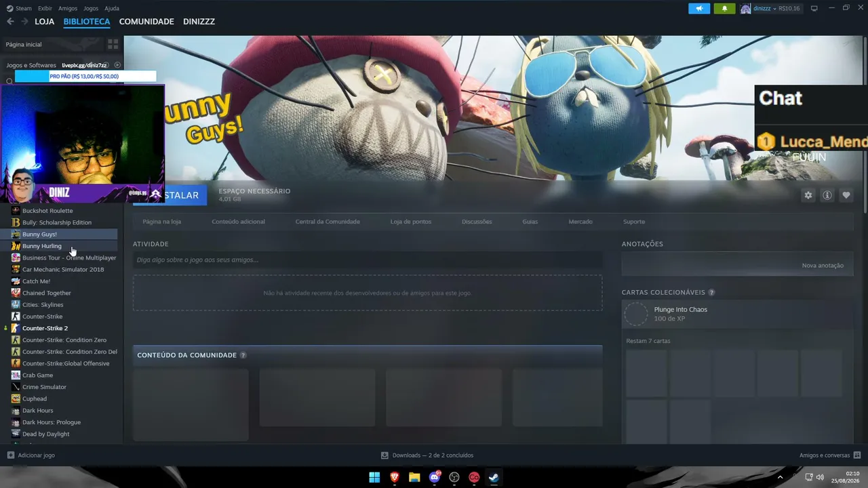Open the Ajuda menu
The height and width of the screenshot is (488, 868).
(x=112, y=8)
